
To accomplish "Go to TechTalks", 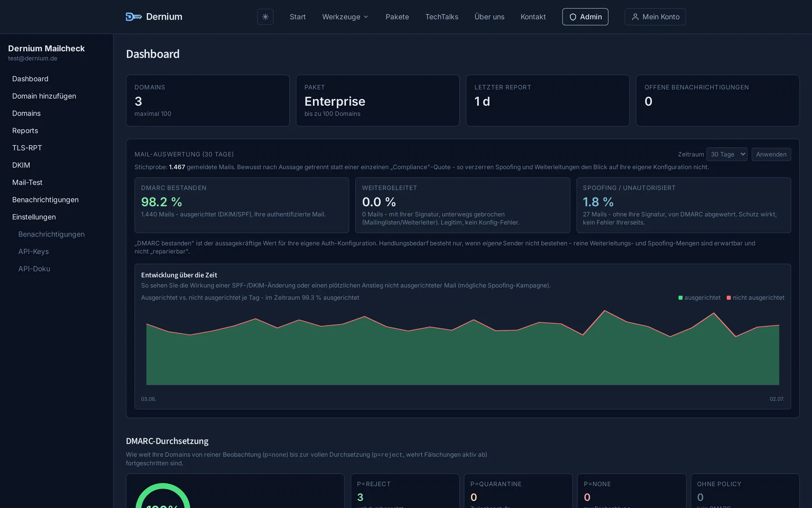I will [442, 17].
